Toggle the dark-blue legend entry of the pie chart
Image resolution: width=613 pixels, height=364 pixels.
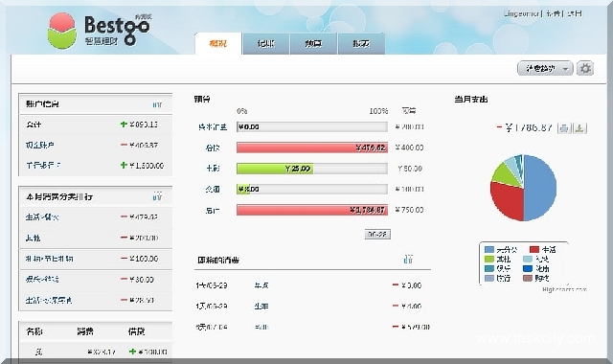pyautogui.click(x=536, y=268)
